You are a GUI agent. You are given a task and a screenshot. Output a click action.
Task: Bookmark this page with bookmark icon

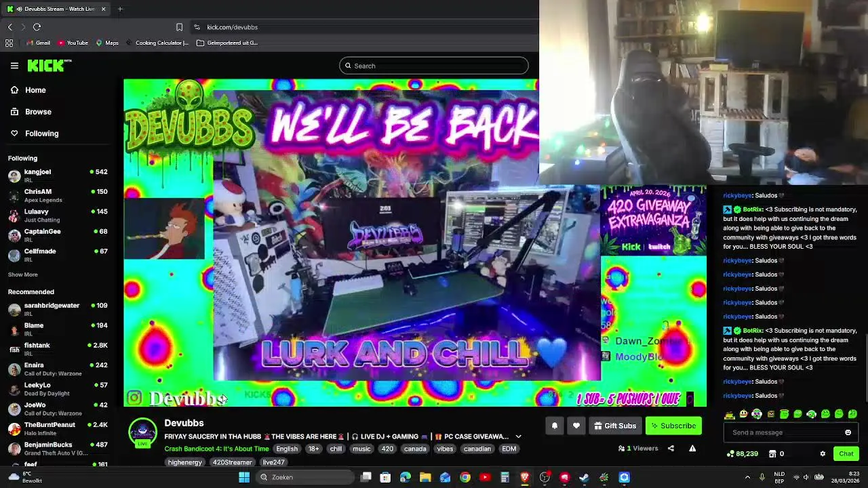[x=179, y=27]
